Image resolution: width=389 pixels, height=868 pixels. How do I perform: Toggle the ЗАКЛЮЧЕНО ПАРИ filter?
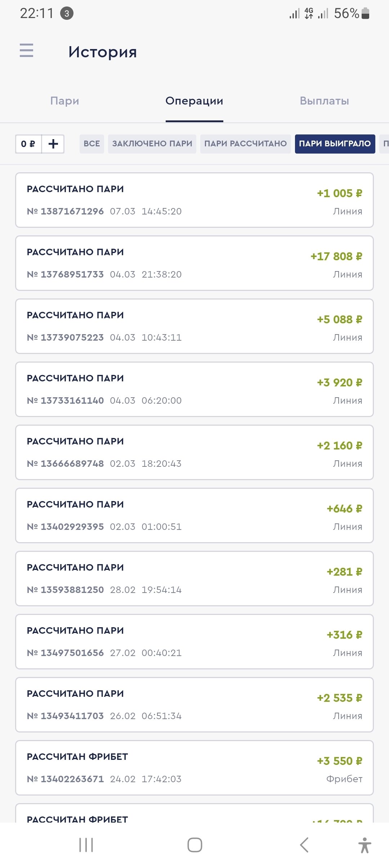[x=152, y=144]
